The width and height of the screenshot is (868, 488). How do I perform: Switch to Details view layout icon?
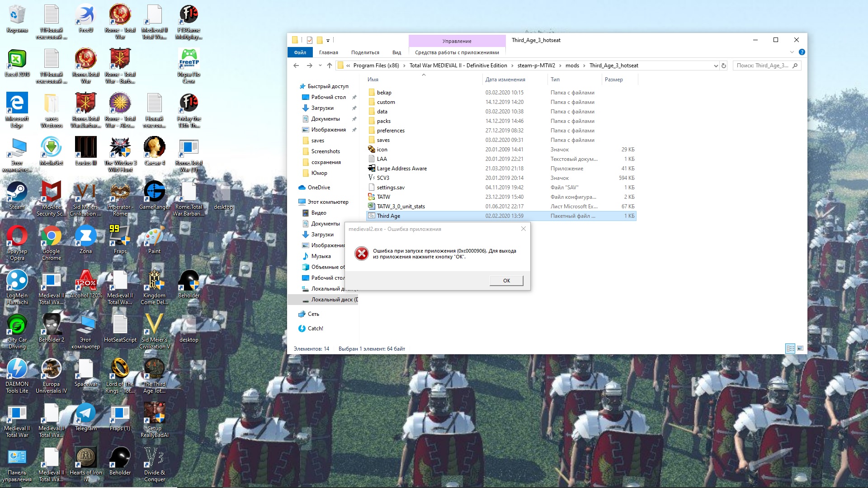click(x=790, y=348)
